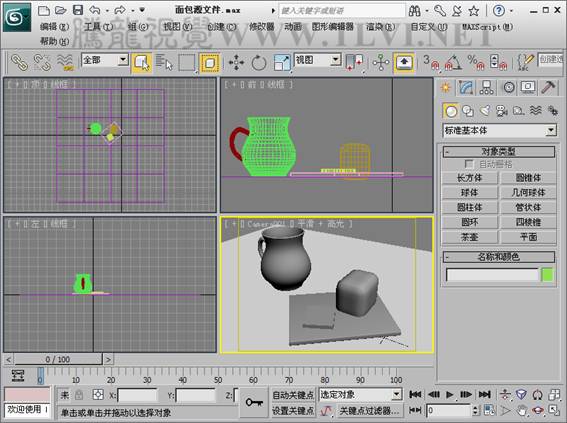
Task: Click the Bind to Space Warp icon
Action: [65, 62]
